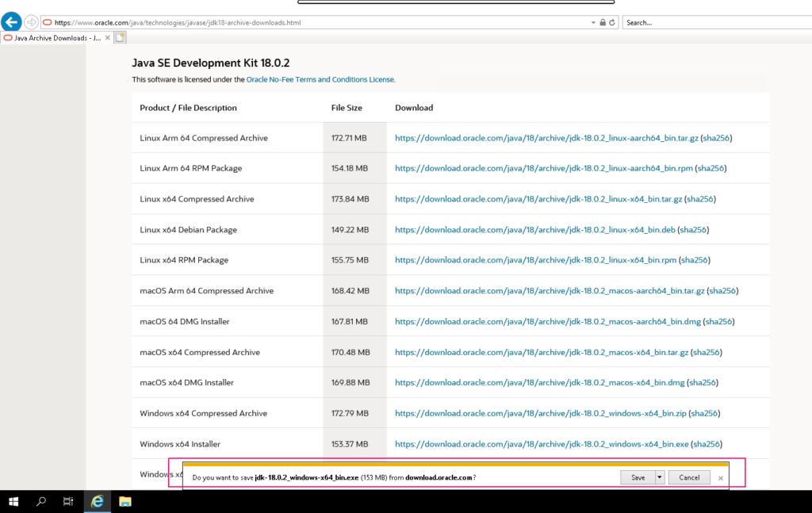Open the address bar autocomplete dropdown

click(x=592, y=22)
